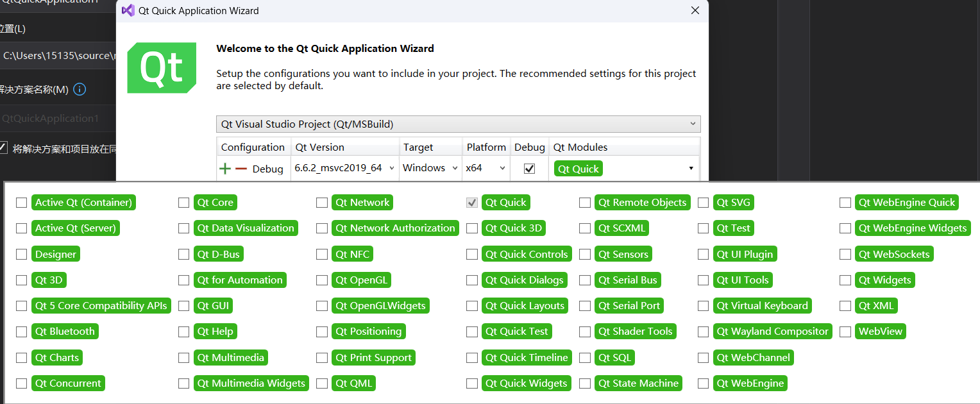Expand the Target Windows dropdown
980x404 pixels.
click(430, 168)
